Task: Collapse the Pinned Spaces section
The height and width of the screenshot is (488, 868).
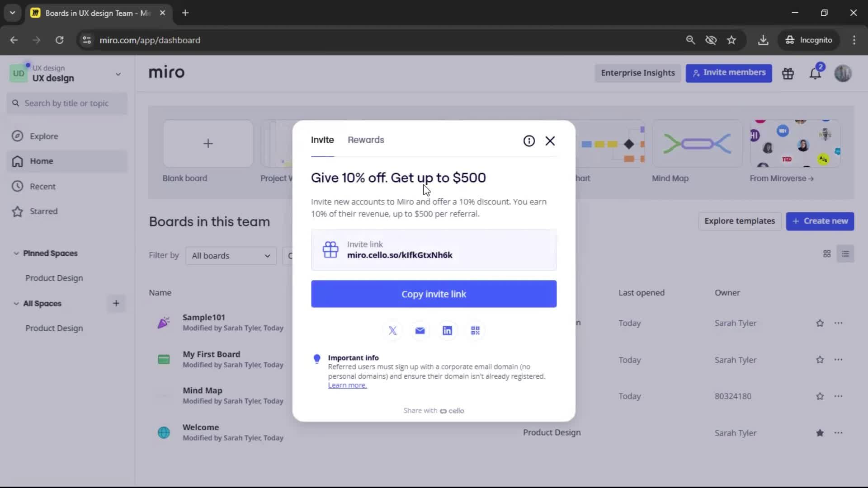Action: pyautogui.click(x=16, y=253)
